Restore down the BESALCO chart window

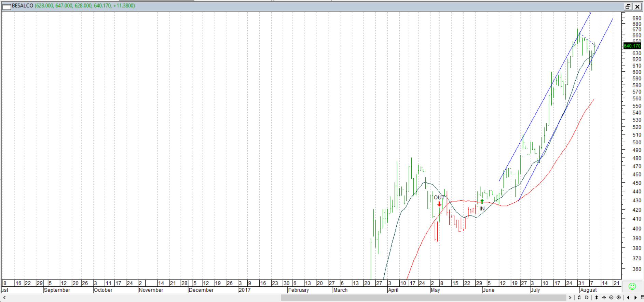click(628, 6)
